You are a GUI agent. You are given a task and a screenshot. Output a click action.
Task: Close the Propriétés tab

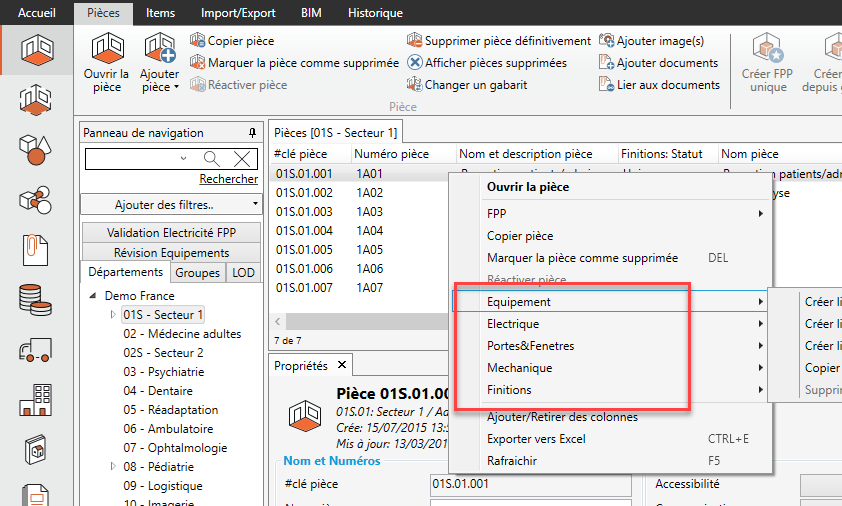(x=341, y=365)
